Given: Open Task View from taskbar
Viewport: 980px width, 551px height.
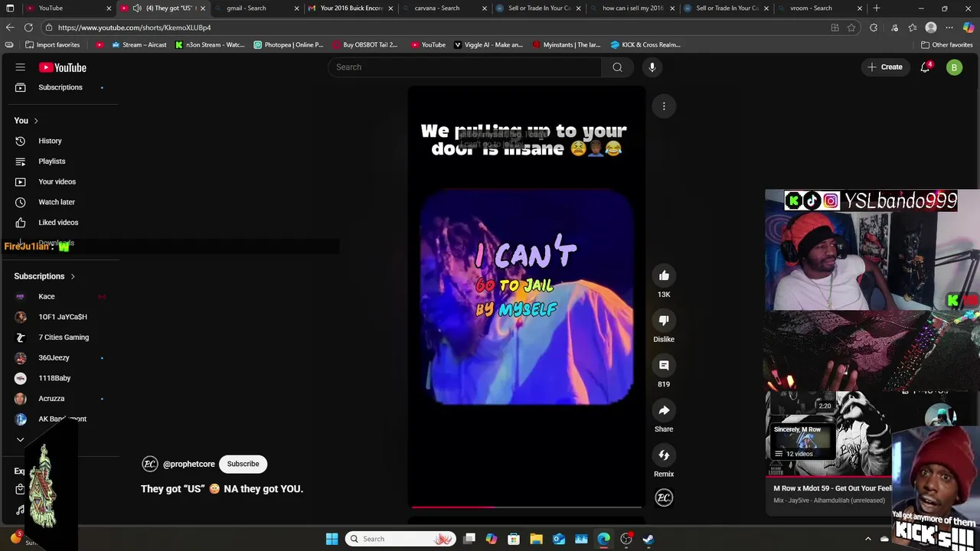Looking at the screenshot, I should pos(469,539).
